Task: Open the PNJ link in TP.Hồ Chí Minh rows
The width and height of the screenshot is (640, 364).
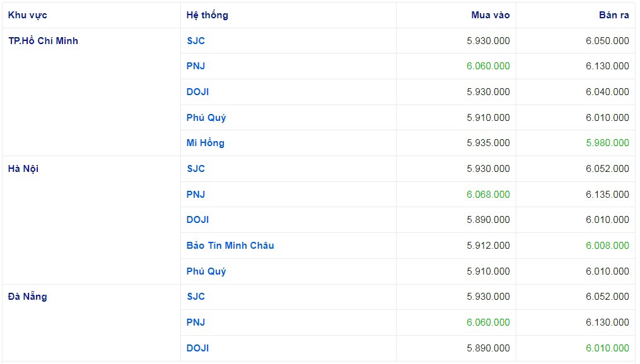Action: (195, 66)
